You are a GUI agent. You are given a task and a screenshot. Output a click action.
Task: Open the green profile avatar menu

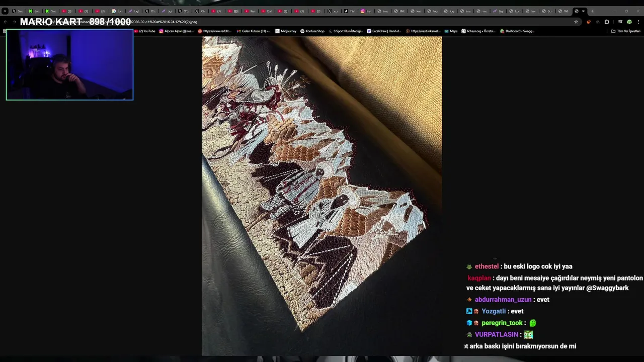point(629,22)
